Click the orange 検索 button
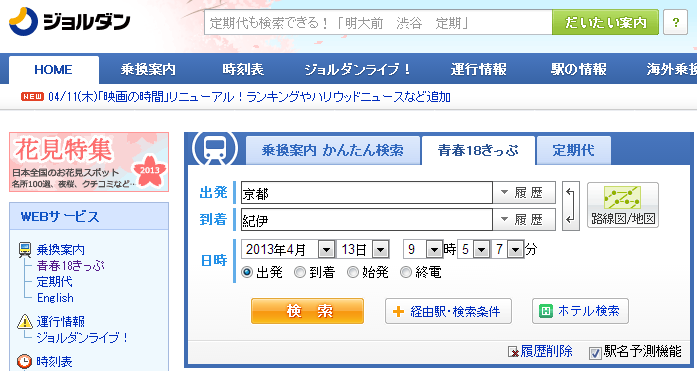This screenshot has width=697, height=371. point(307,311)
